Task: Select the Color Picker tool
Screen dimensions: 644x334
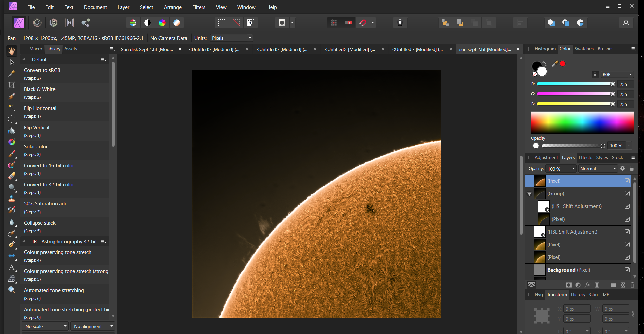Action: [x=12, y=74]
